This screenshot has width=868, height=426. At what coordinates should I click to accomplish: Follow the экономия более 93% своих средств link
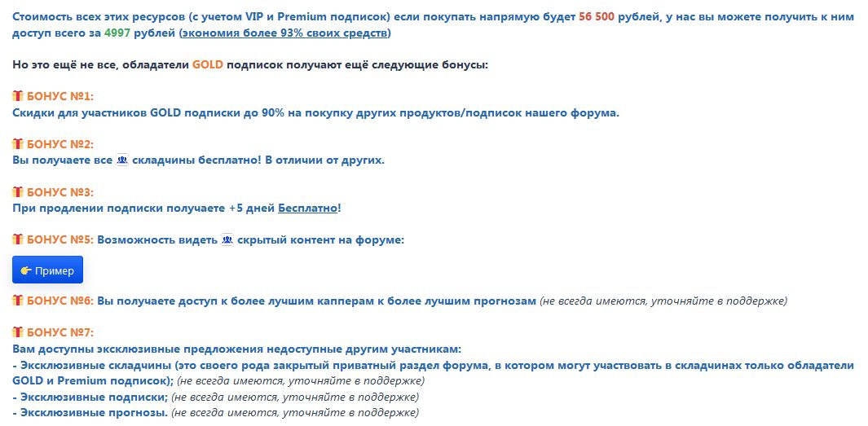pyautogui.click(x=284, y=33)
